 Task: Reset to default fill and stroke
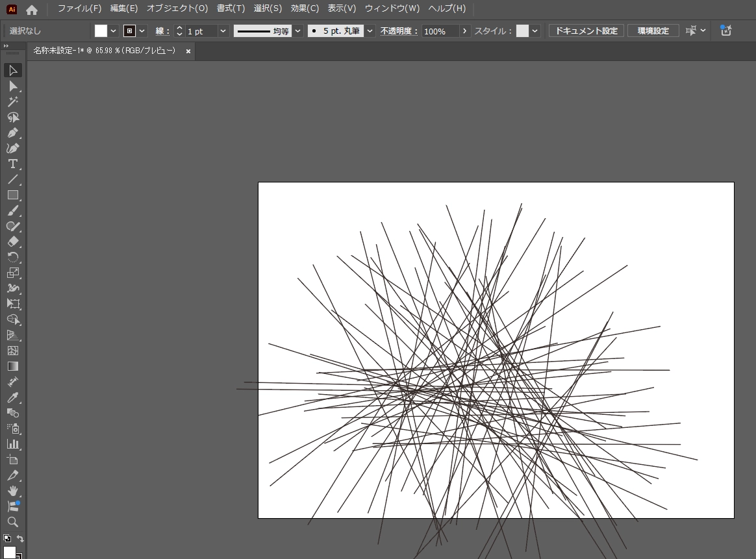6,539
